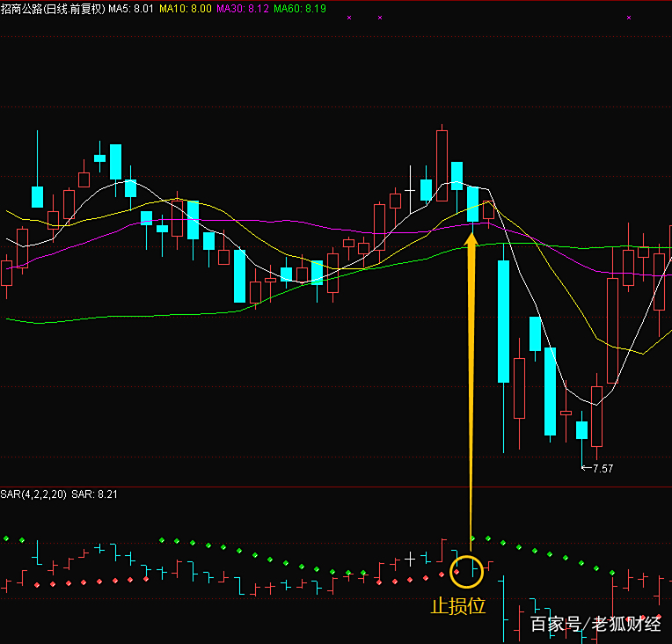Select the MA5: 8.01 indicator label

click(x=131, y=9)
